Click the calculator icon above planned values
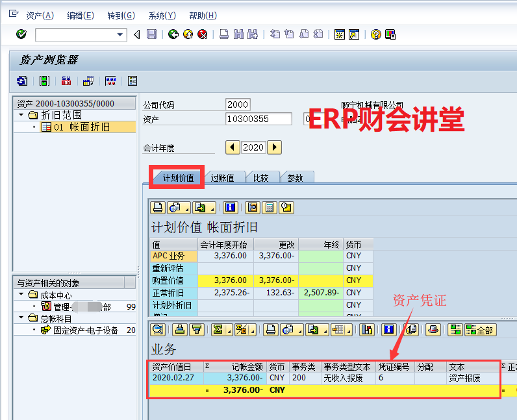The image size is (517, 420). (270, 208)
